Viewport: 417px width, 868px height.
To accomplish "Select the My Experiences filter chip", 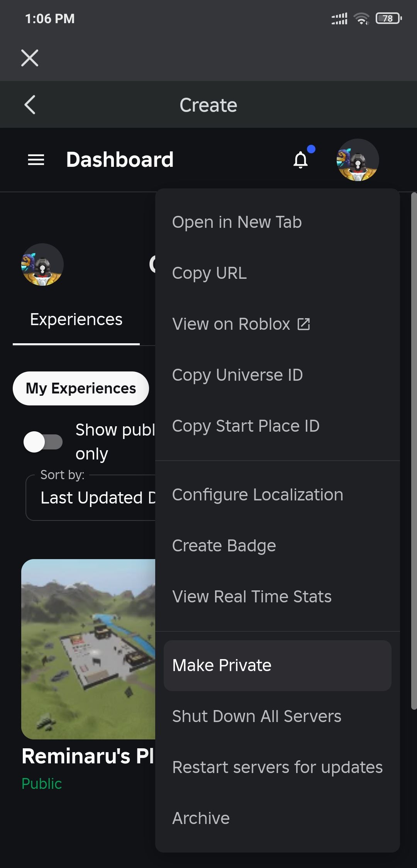I will tap(81, 388).
